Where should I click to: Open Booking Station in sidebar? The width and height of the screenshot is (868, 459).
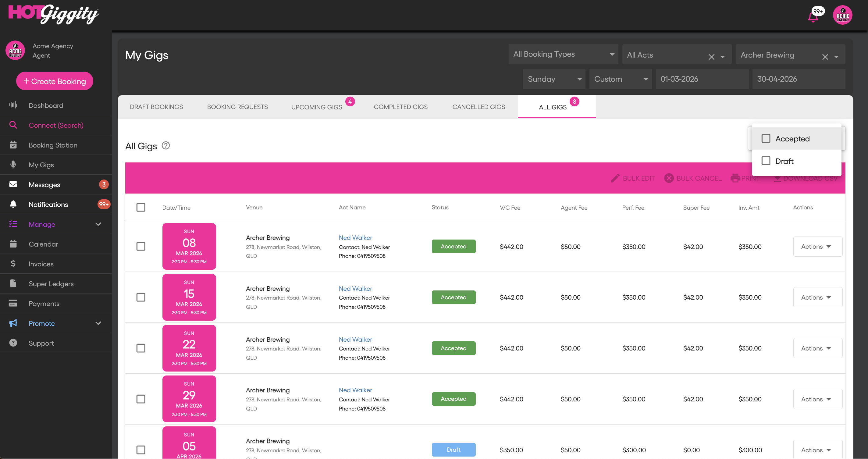click(x=53, y=145)
